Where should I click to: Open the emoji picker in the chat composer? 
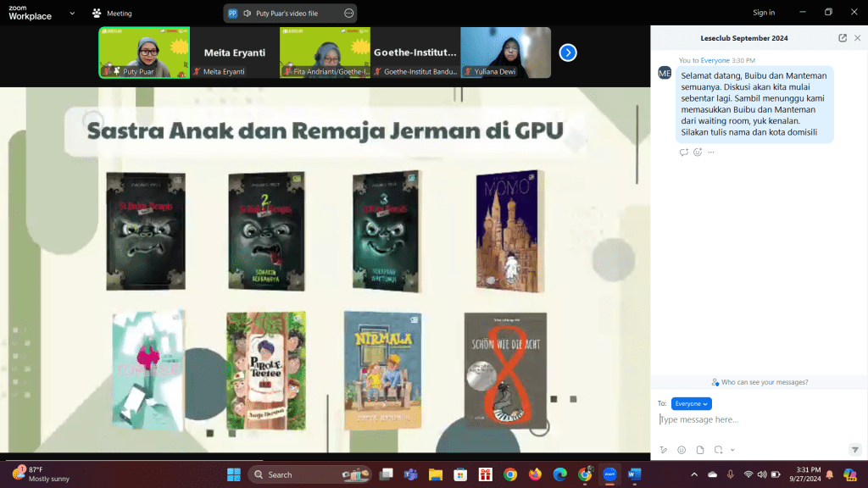pyautogui.click(x=682, y=450)
